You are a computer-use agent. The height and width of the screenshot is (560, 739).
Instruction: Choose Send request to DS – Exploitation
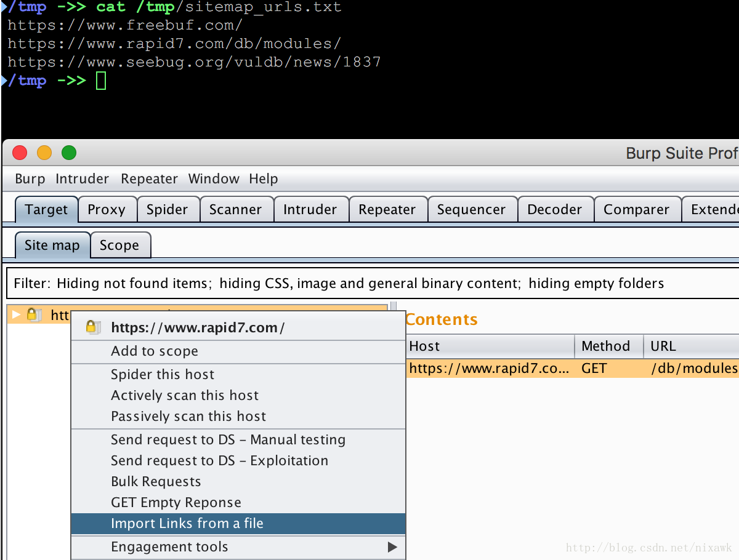[x=238, y=461]
